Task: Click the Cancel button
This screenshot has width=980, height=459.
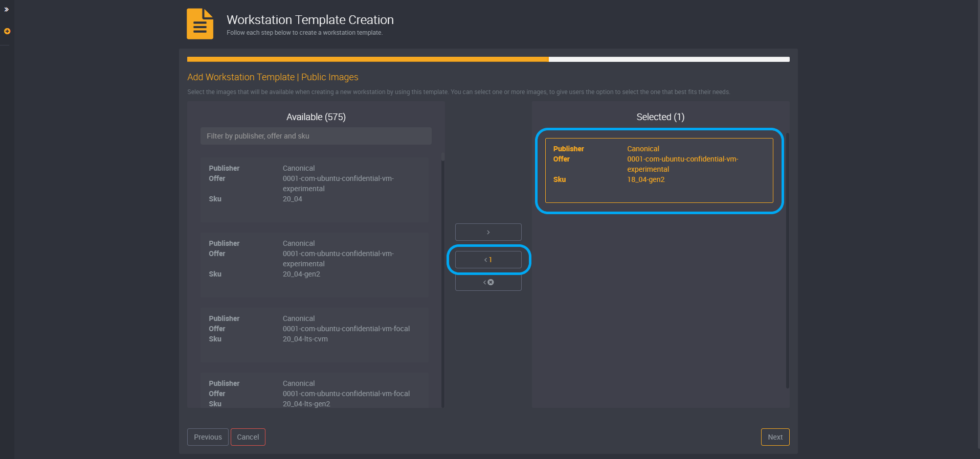Action: [x=248, y=437]
